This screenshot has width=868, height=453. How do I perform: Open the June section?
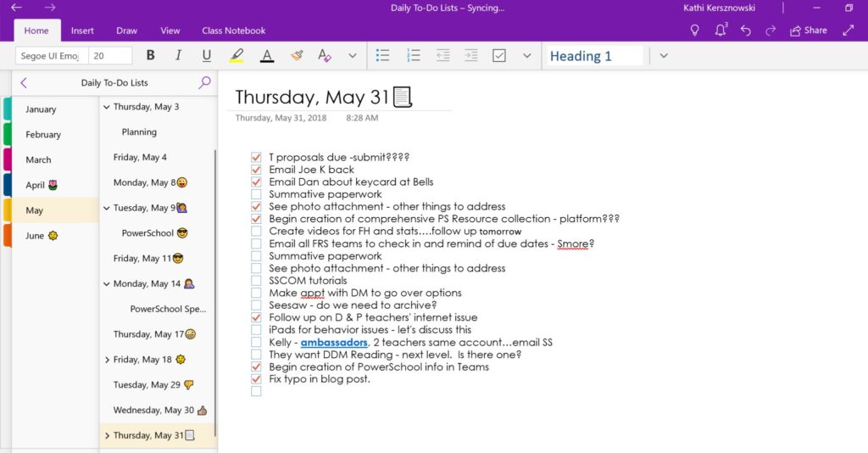55,235
